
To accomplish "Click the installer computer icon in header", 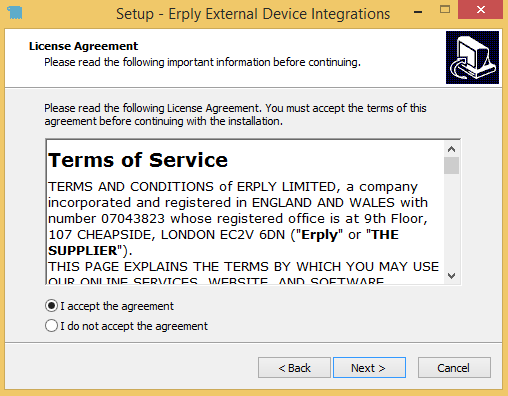I will 472,57.
